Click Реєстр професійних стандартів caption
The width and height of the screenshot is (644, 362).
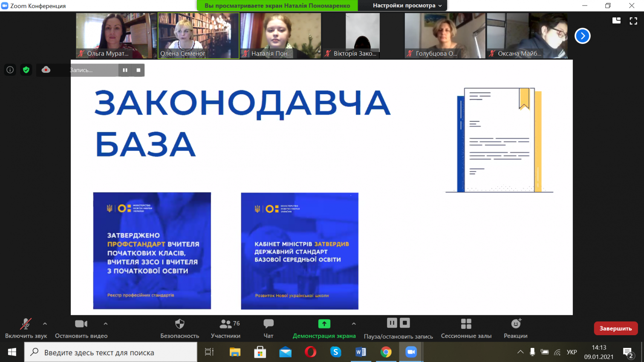[141, 295]
